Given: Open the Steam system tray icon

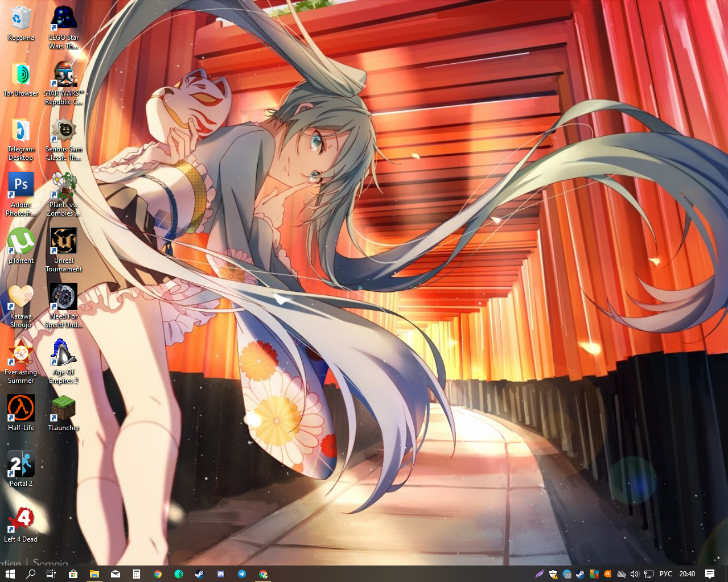Looking at the screenshot, I should 580,574.
